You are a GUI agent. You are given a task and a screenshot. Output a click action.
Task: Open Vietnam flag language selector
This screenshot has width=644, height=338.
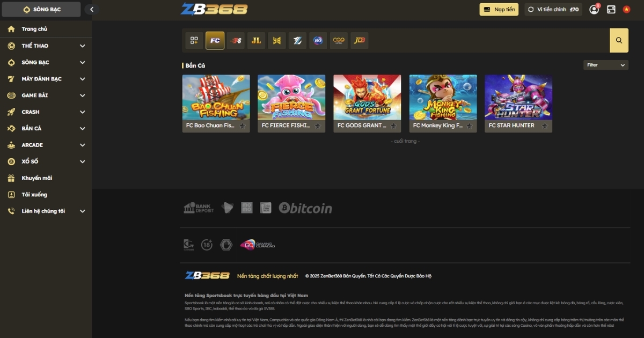tap(626, 9)
